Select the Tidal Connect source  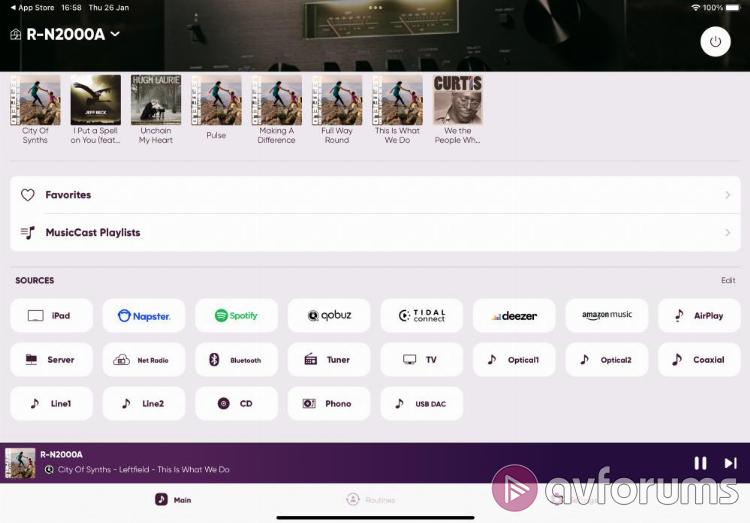(x=421, y=316)
